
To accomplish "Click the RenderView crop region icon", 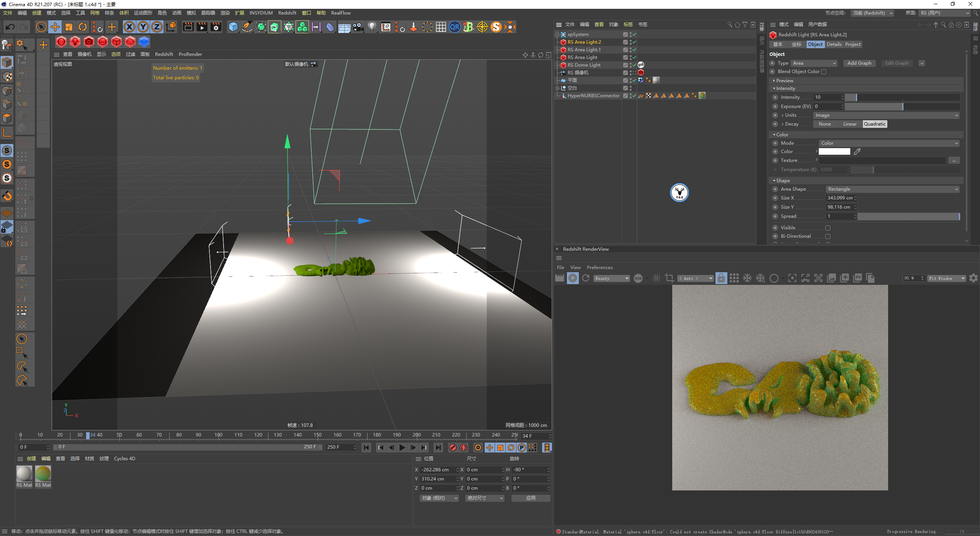I will (x=670, y=278).
